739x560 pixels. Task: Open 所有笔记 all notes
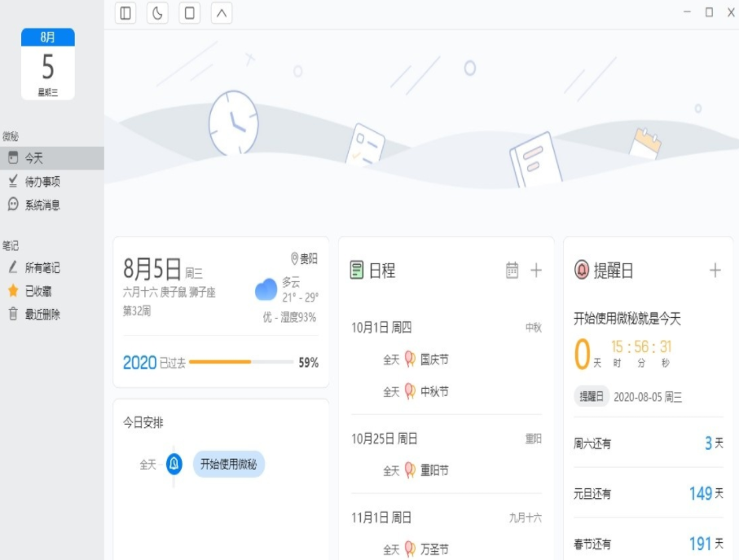click(42, 267)
